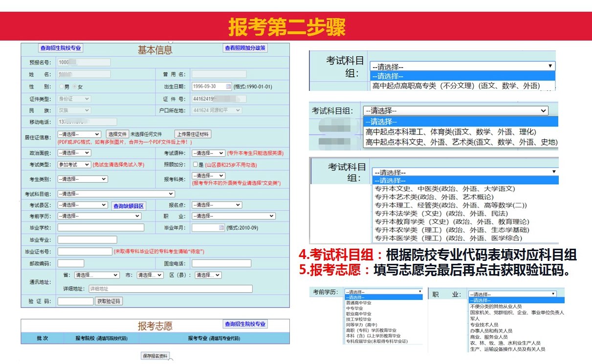The height and width of the screenshot is (364, 592).
Task: Expand the 职业 dropdown in the form
Action: tap(234, 216)
